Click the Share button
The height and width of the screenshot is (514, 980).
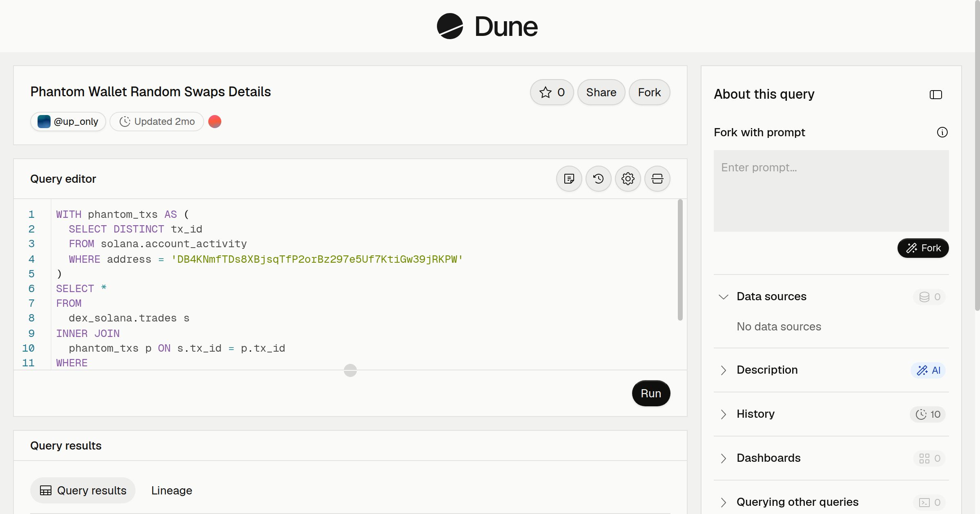click(x=601, y=92)
